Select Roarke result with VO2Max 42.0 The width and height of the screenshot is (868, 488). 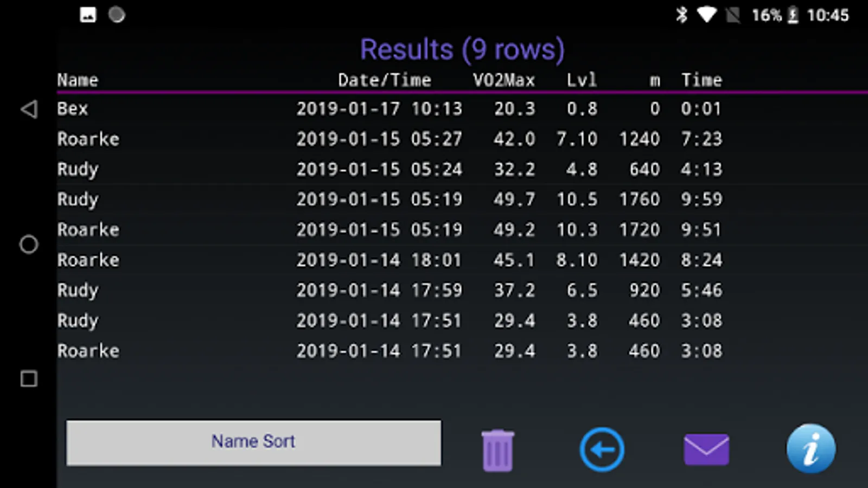click(380, 139)
